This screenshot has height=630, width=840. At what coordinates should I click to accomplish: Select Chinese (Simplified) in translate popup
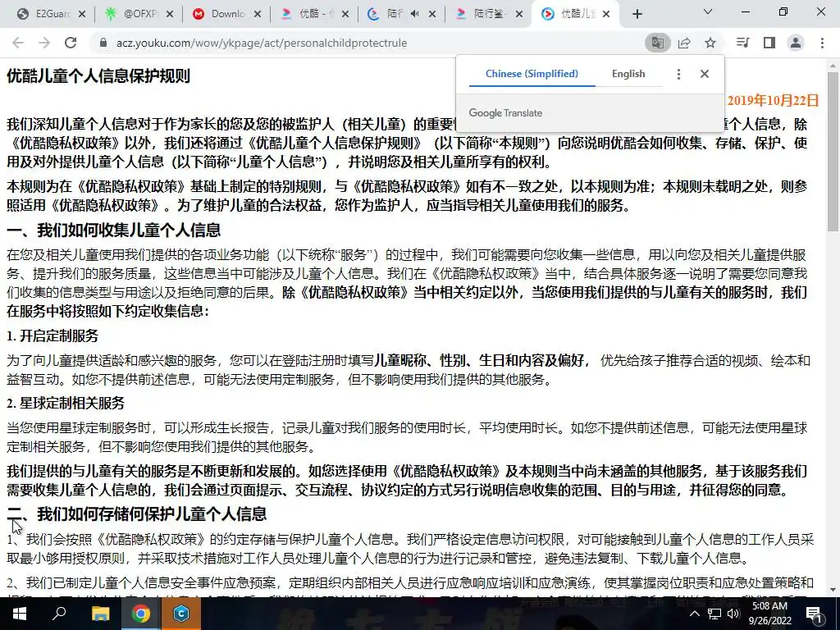[532, 74]
